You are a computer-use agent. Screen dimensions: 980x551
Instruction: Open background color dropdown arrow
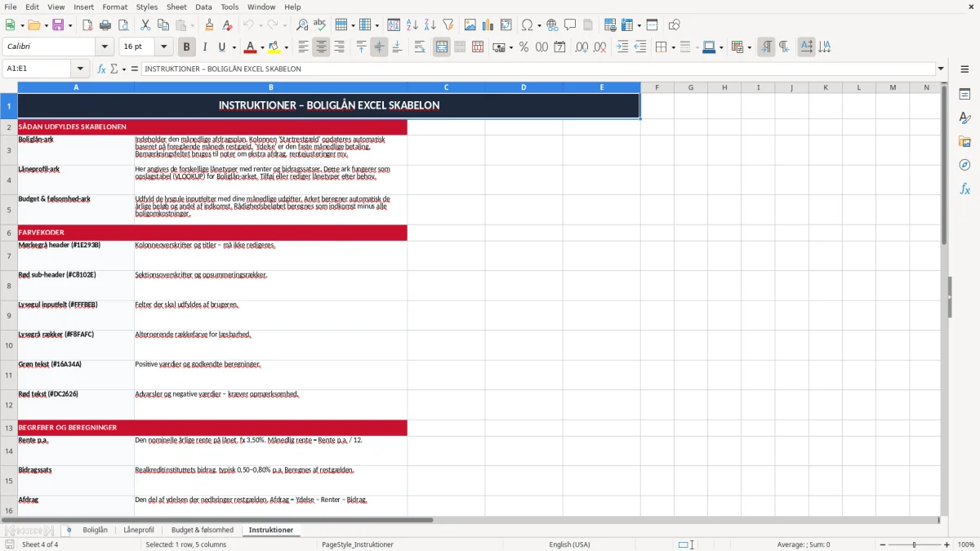tap(286, 47)
